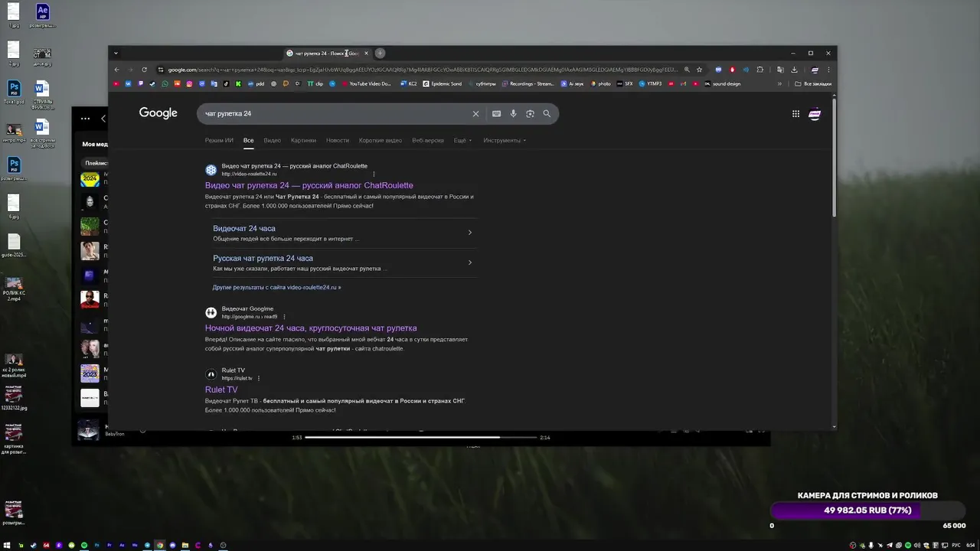
Task: Expand 'Русская чат рулетка 24 часа' chevron
Action: point(469,262)
